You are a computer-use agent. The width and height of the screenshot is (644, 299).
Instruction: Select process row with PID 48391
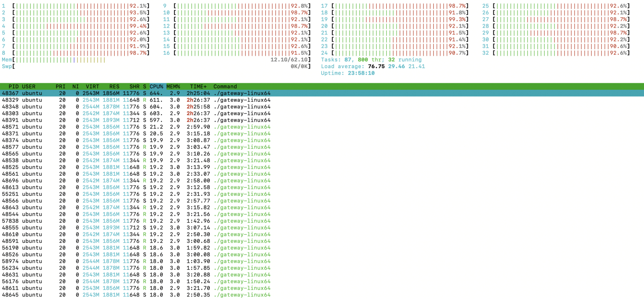point(322,120)
